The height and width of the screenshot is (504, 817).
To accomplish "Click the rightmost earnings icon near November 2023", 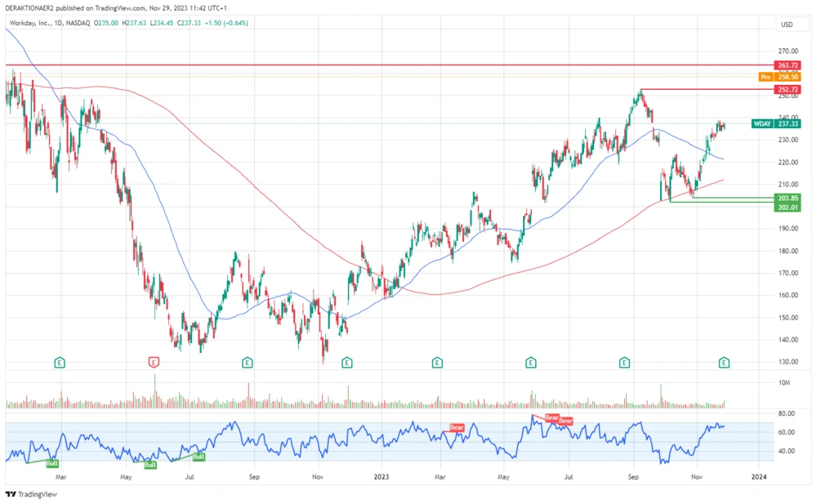I will click(x=723, y=362).
